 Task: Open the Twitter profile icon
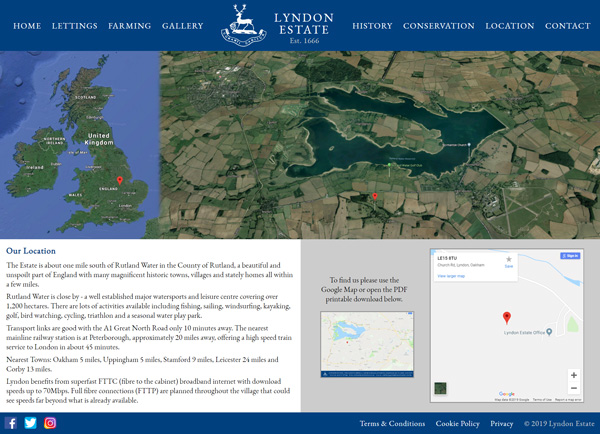tap(30, 423)
